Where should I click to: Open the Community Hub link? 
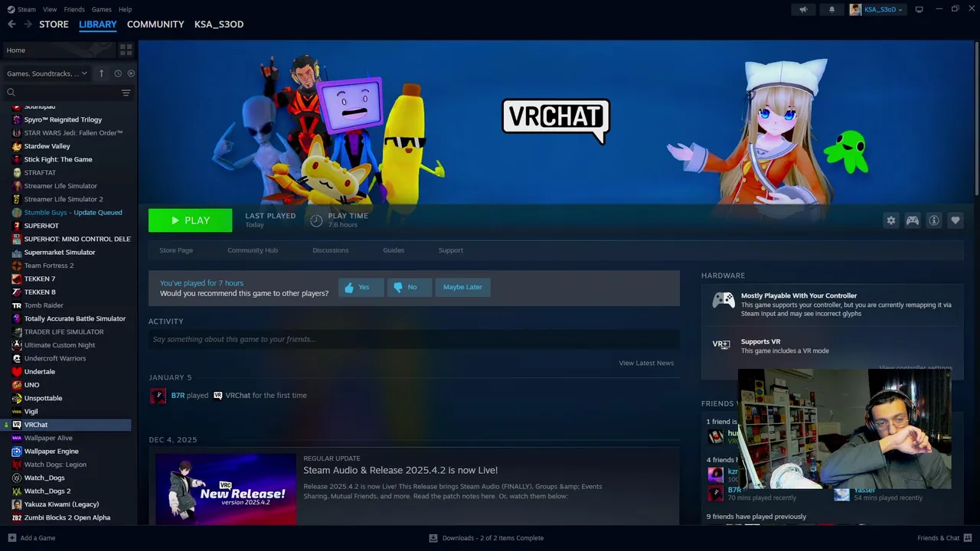pyautogui.click(x=253, y=250)
